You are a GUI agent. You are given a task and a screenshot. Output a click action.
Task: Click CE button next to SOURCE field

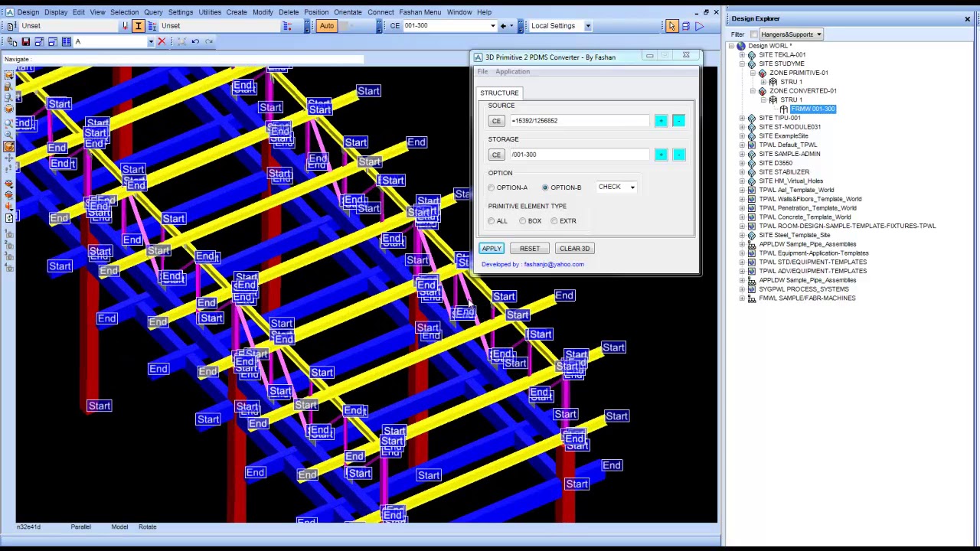pos(496,121)
